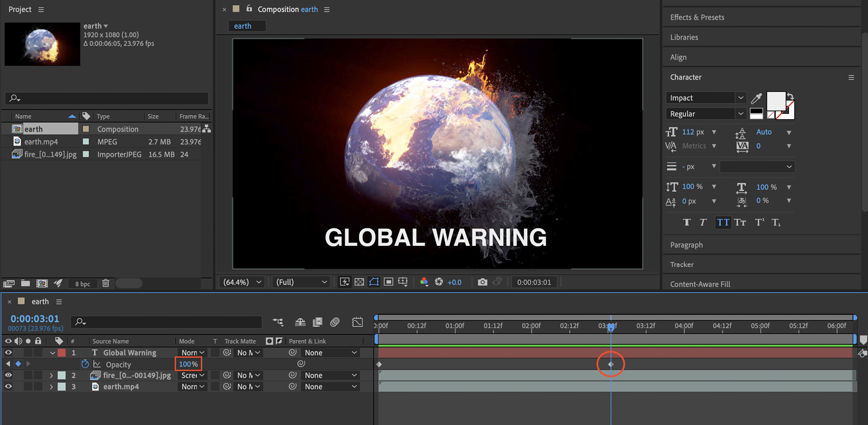
Task: Create new composition icon in Project panel
Action: pyautogui.click(x=42, y=283)
